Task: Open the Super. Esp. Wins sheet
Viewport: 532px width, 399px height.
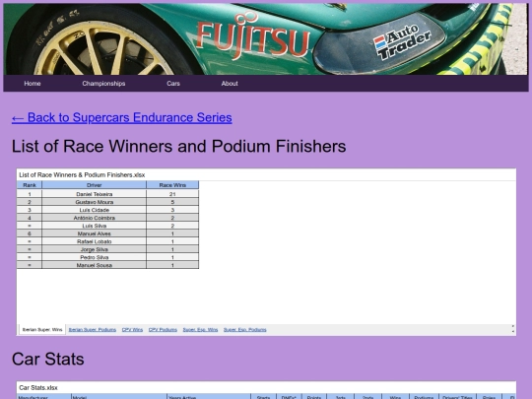Action: tap(200, 329)
